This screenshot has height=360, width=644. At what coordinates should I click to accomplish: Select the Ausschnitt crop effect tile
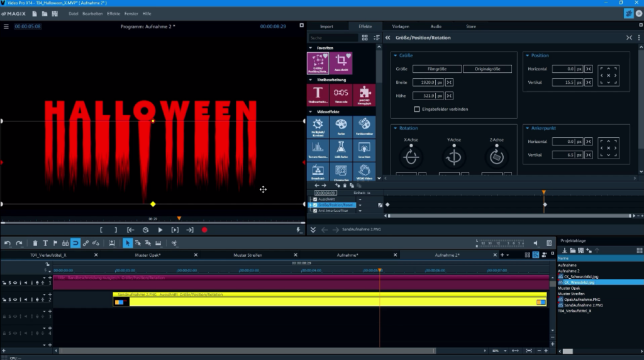(x=341, y=63)
